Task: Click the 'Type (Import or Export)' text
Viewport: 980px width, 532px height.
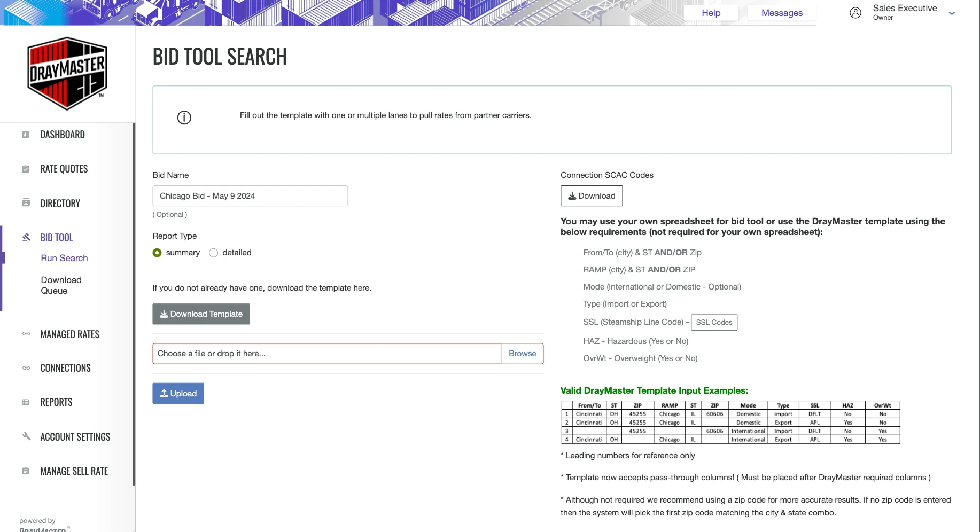Action: coord(625,304)
